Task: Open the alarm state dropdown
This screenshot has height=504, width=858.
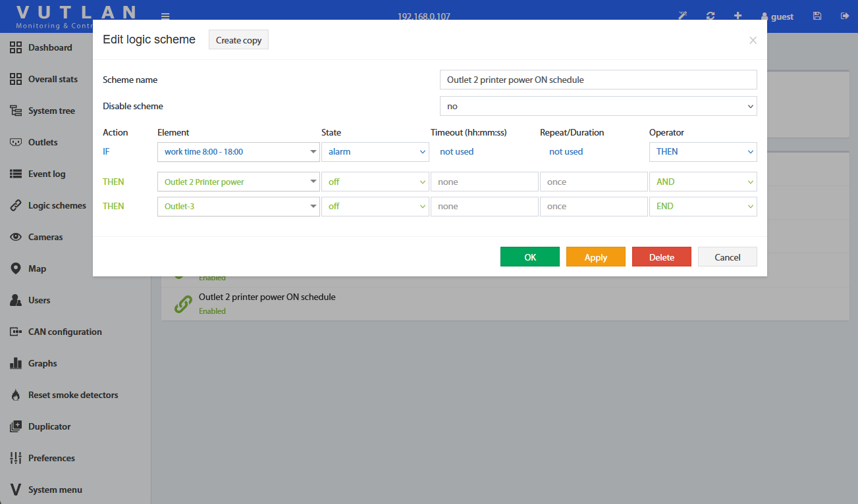Action: [x=375, y=152]
